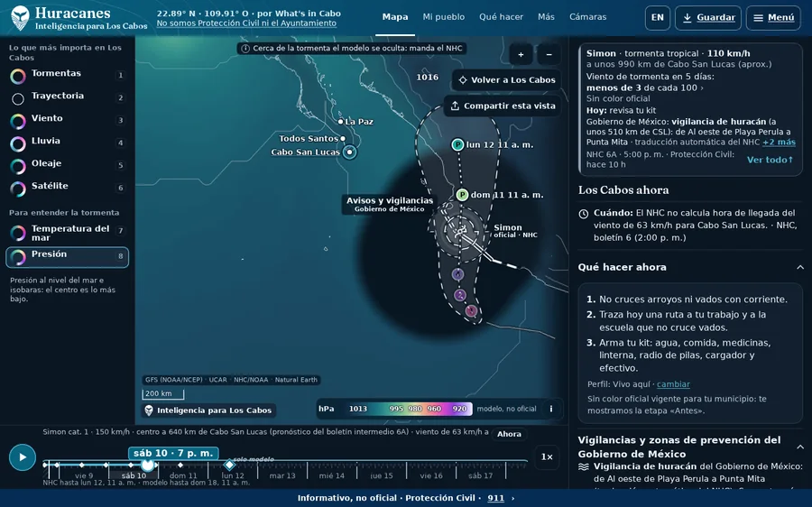Viewport: 812px width, 507px height.
Task: Toggle the Tormentas layer
Action: pos(68,75)
